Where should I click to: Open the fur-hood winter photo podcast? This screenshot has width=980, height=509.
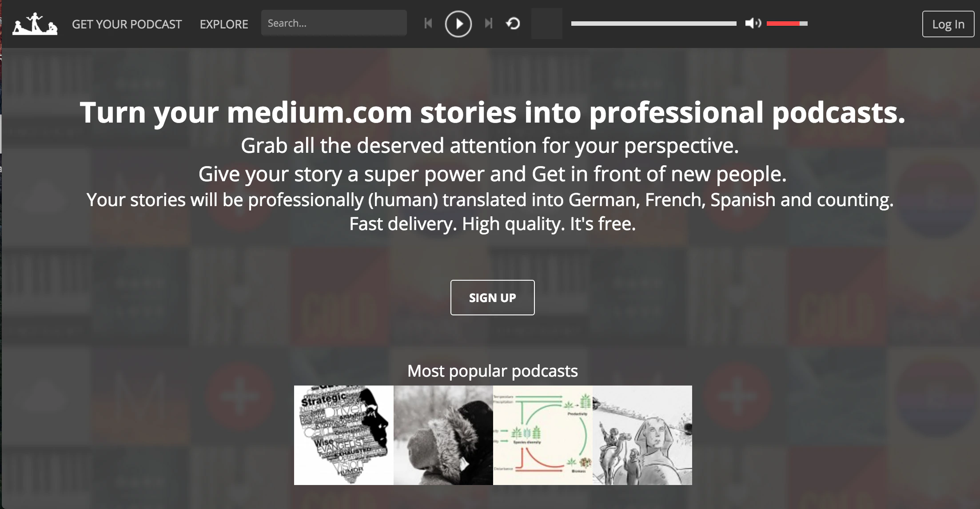click(x=443, y=435)
